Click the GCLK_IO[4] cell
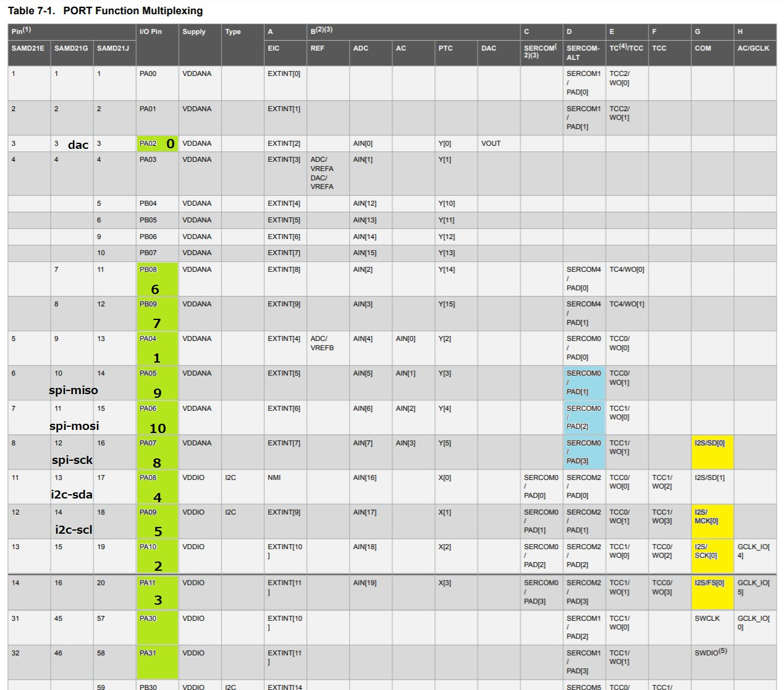The image size is (784, 690). [755, 556]
